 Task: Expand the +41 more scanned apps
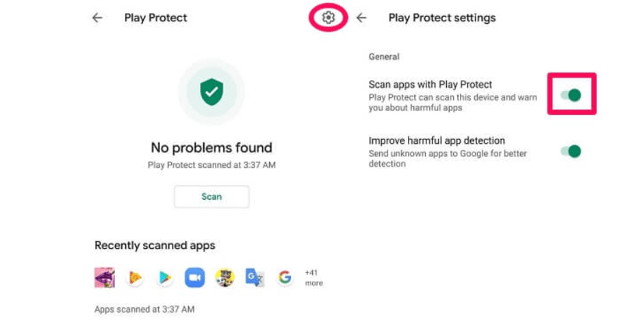[313, 278]
